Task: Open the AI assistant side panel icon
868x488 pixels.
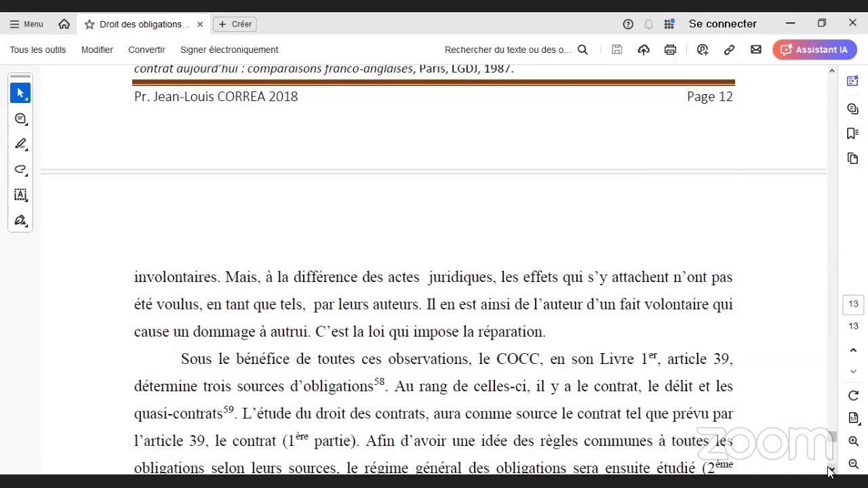Action: 852,81
